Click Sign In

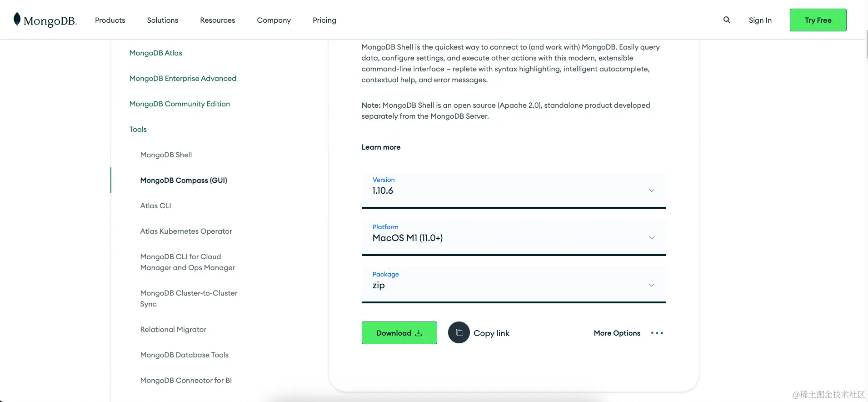coord(760,20)
